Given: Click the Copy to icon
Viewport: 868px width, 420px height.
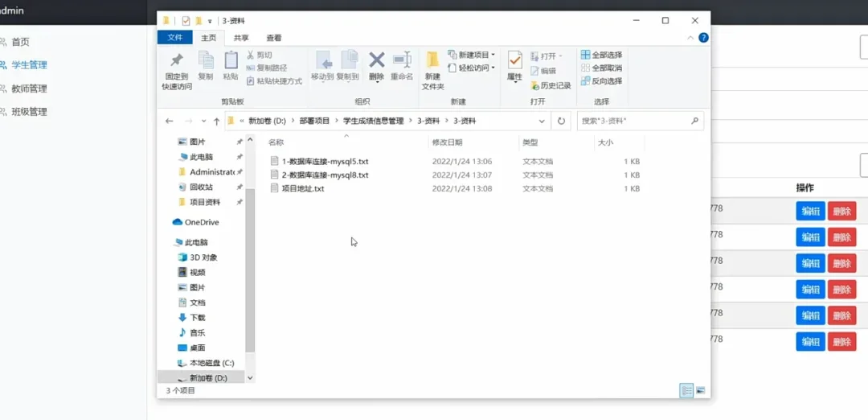Looking at the screenshot, I should tap(348, 66).
